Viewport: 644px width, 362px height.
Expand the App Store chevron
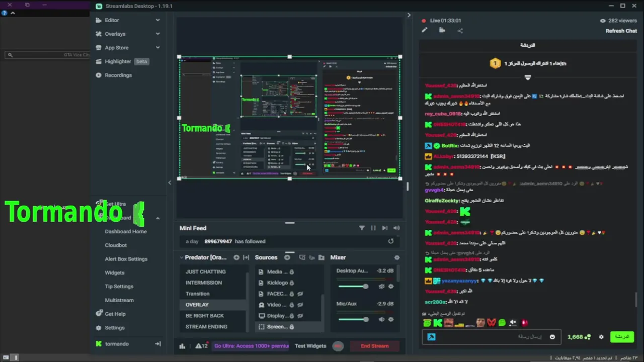[157, 47]
